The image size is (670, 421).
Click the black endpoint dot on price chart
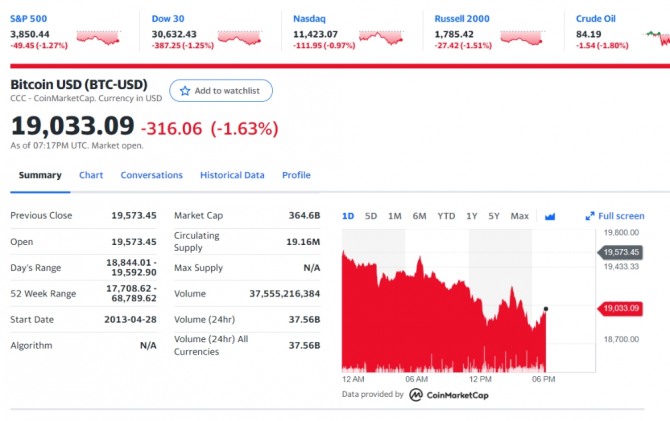coord(546,309)
